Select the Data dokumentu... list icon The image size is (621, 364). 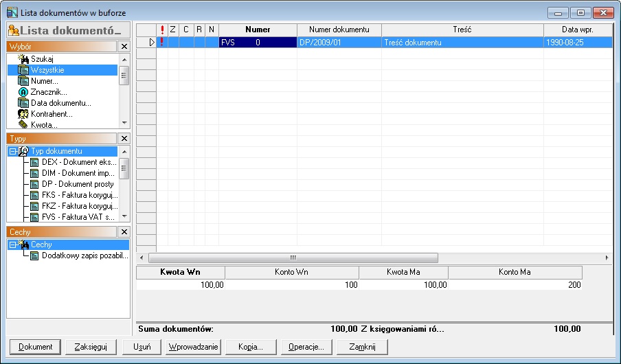click(23, 103)
